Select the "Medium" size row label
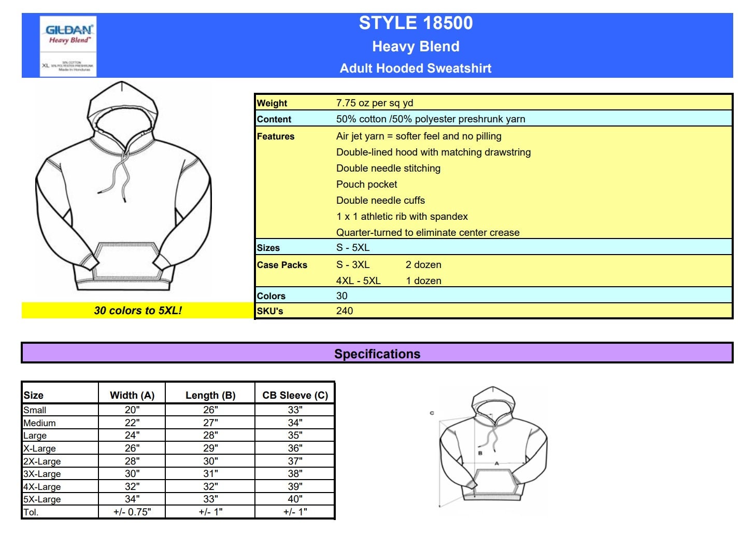 pos(39,423)
